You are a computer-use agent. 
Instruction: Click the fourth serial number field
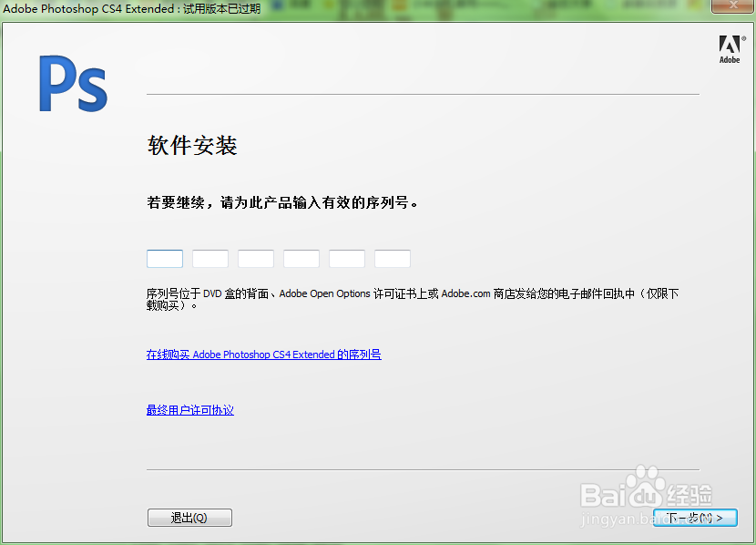301,259
